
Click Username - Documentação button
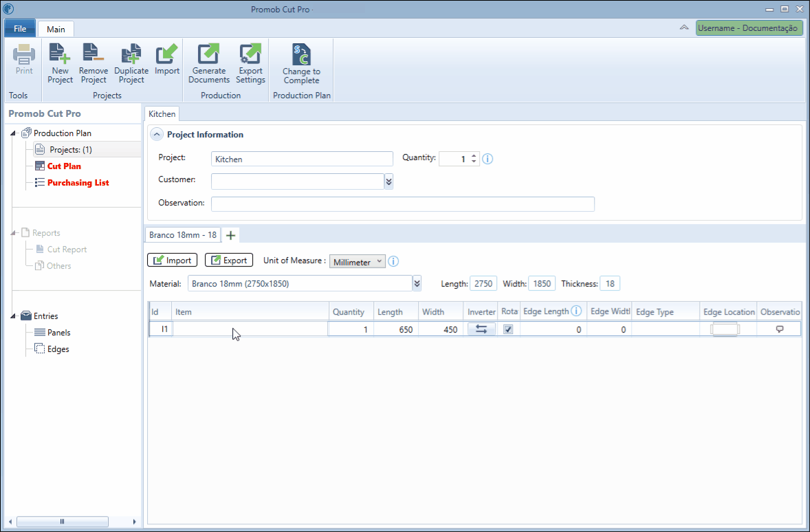[749, 28]
